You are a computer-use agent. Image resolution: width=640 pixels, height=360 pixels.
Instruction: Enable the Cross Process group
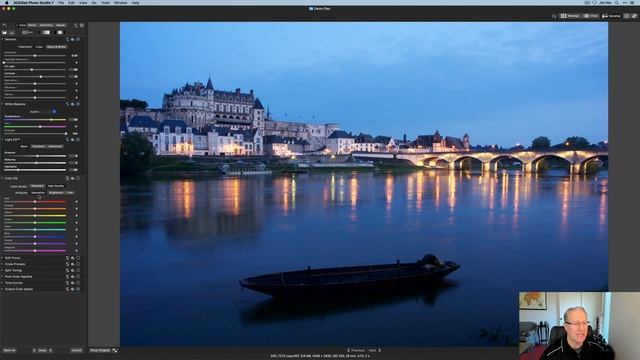click(78, 264)
